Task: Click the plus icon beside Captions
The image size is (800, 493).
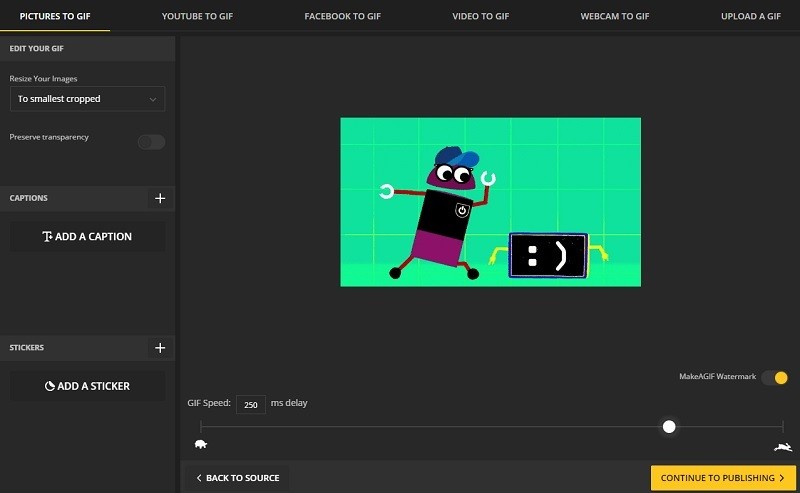Action: point(160,198)
